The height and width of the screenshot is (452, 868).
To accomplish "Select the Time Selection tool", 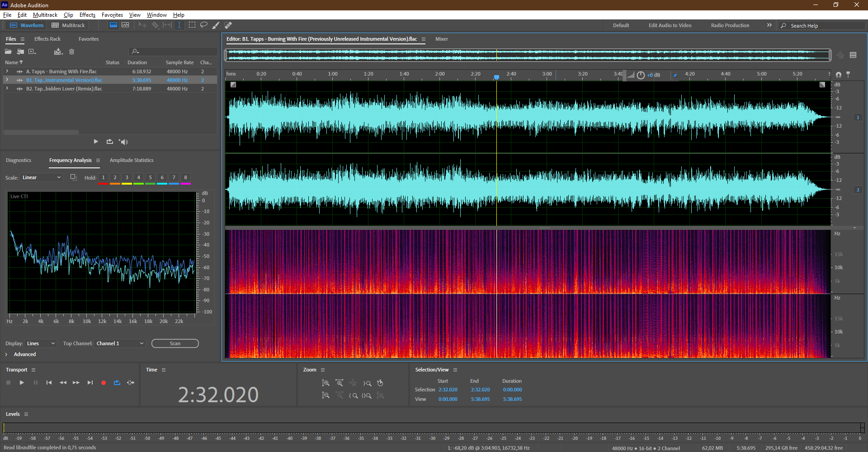I will (179, 25).
